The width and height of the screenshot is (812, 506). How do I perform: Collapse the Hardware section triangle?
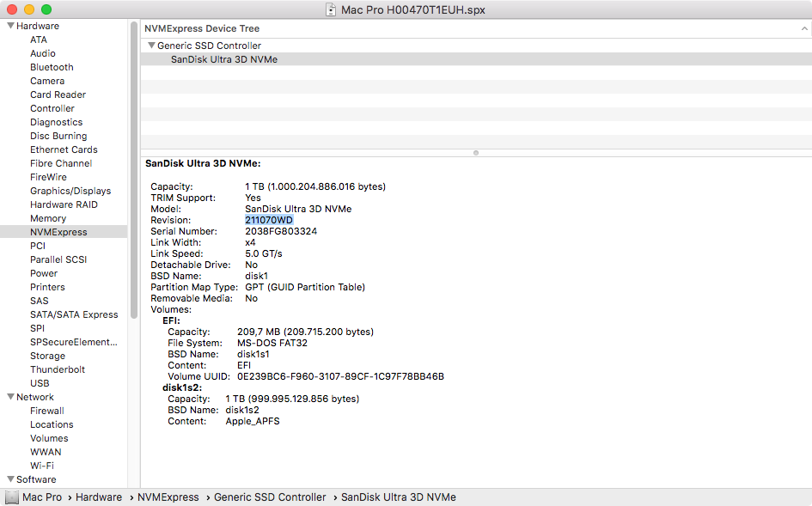click(x=10, y=26)
